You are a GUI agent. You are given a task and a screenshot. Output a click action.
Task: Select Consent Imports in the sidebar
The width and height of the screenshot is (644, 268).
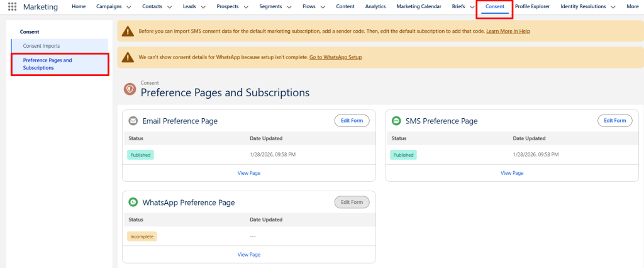click(x=60, y=46)
